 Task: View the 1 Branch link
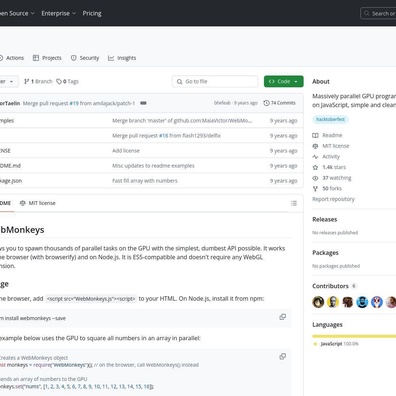[x=38, y=81]
